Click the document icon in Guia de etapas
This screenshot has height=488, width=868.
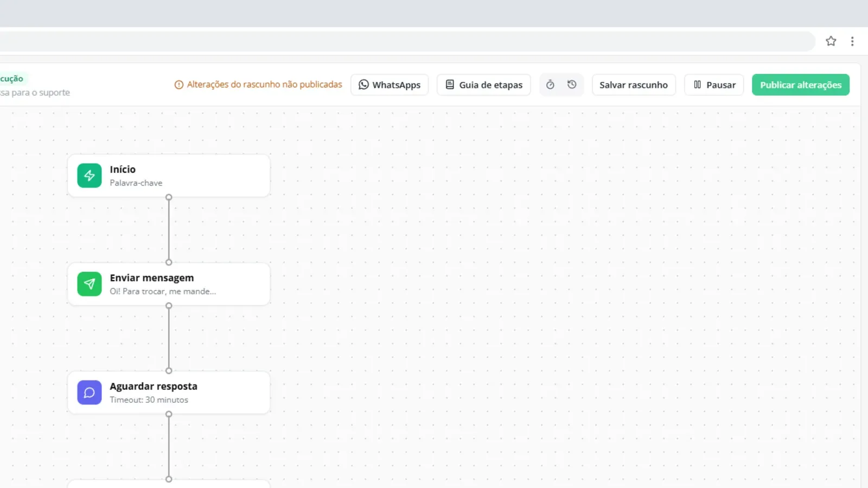[450, 85]
